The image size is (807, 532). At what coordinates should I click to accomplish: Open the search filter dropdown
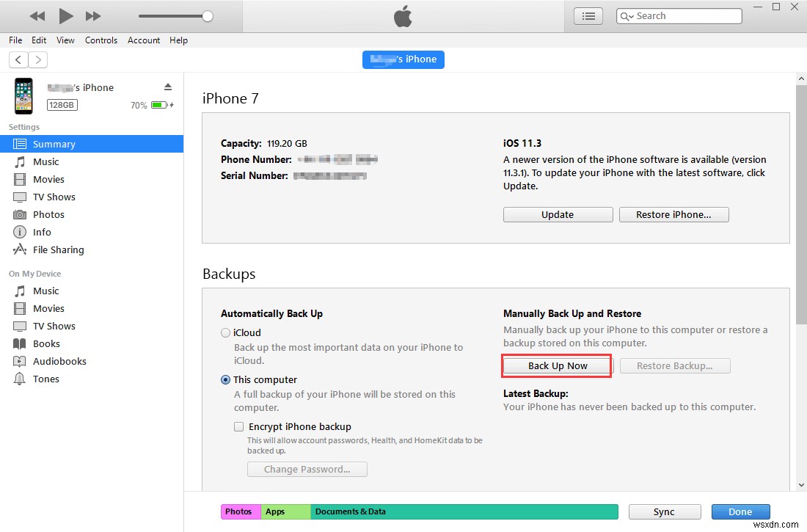627,15
